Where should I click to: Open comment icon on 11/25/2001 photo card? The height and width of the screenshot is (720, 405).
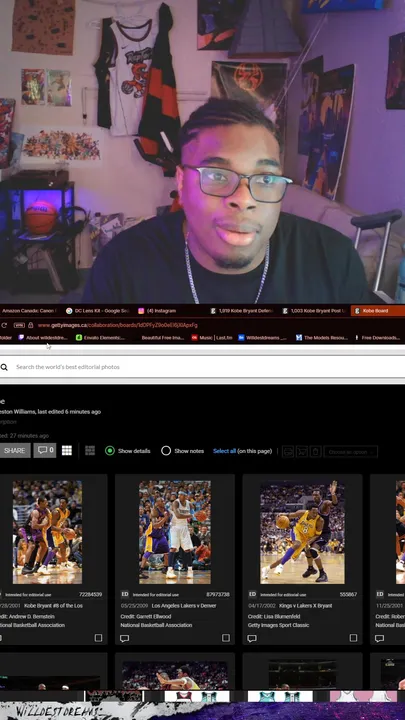[379, 638]
